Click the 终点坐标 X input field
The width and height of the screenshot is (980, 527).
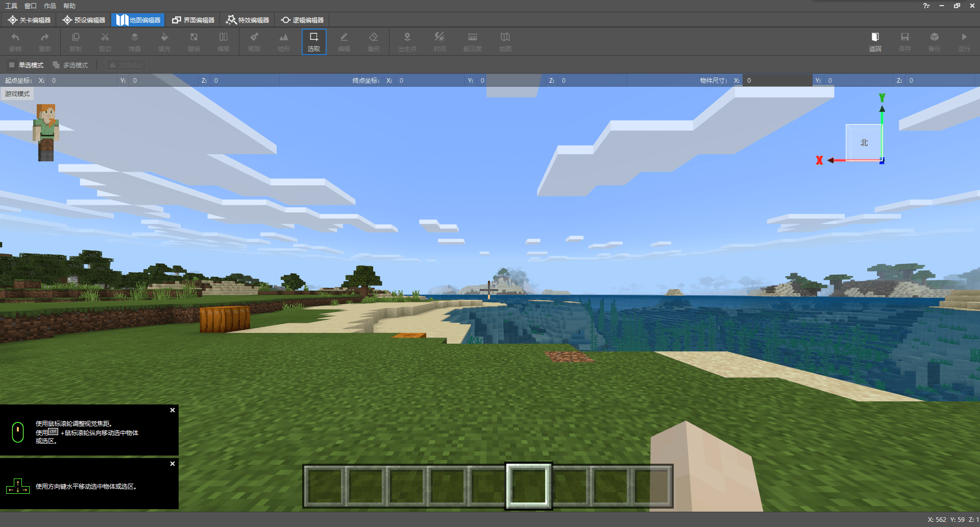coord(430,80)
